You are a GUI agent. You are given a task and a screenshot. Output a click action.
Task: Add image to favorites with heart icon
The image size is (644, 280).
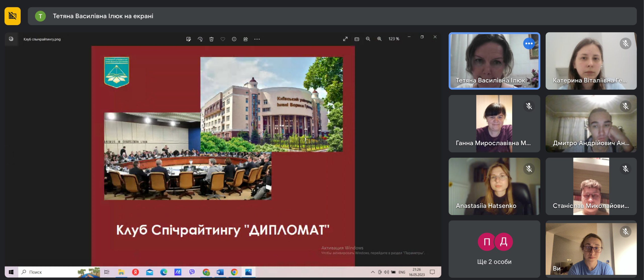(x=223, y=39)
